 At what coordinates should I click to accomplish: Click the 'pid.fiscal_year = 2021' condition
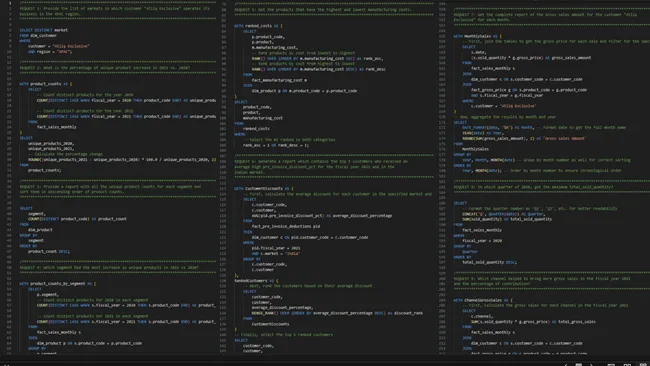pos(276,248)
